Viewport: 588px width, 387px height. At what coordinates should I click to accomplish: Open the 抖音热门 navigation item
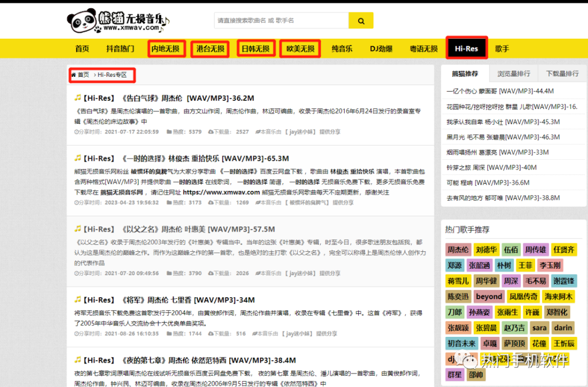(120, 49)
